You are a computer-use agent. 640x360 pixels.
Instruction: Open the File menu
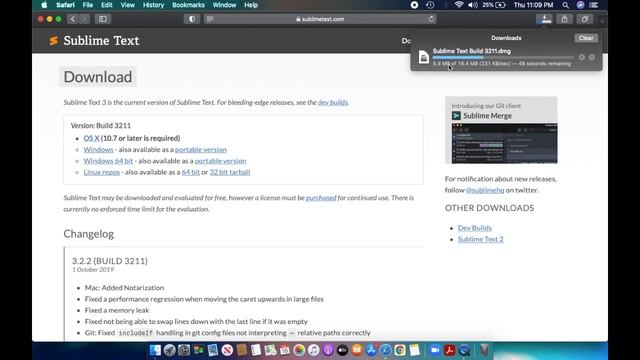(88, 5)
